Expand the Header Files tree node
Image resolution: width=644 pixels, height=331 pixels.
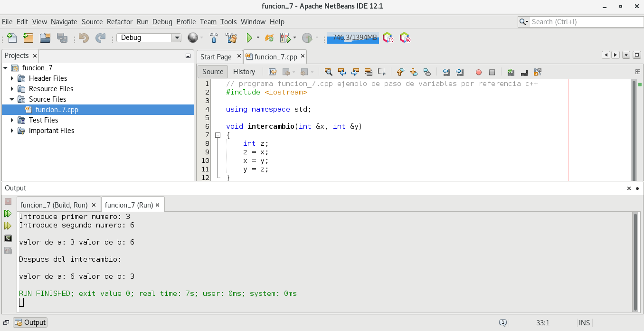[12, 78]
